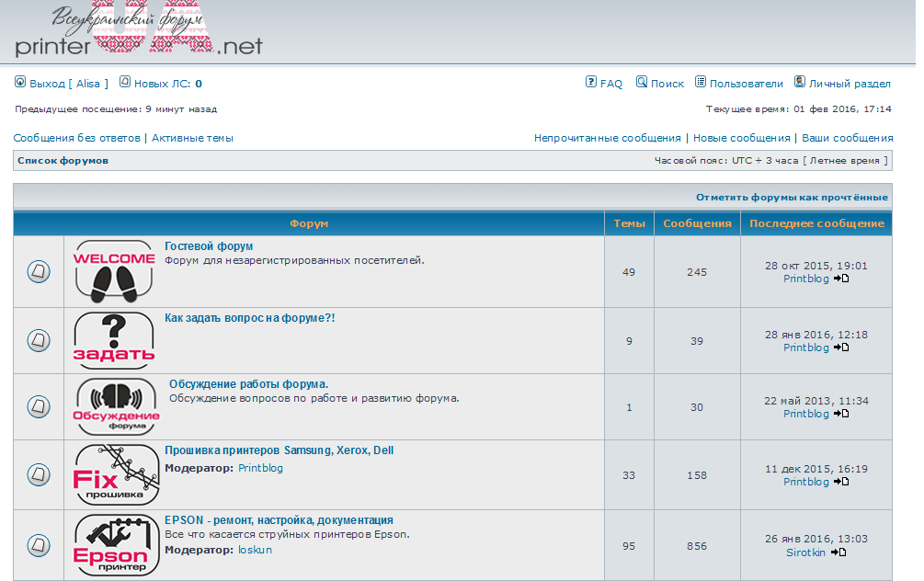The height and width of the screenshot is (581, 924).
Task: View Ваши сообщения
Action: (x=848, y=138)
